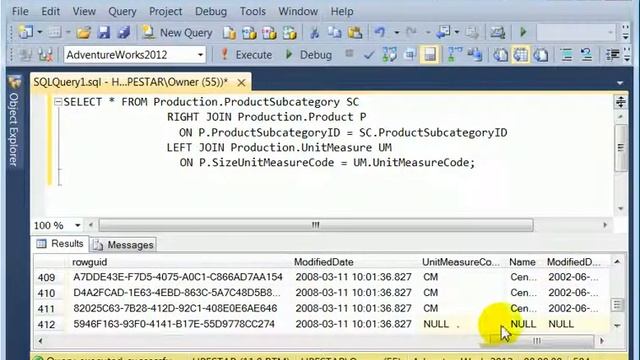Open the Object Explorer side panel
The height and width of the screenshot is (360, 640).
[14, 121]
